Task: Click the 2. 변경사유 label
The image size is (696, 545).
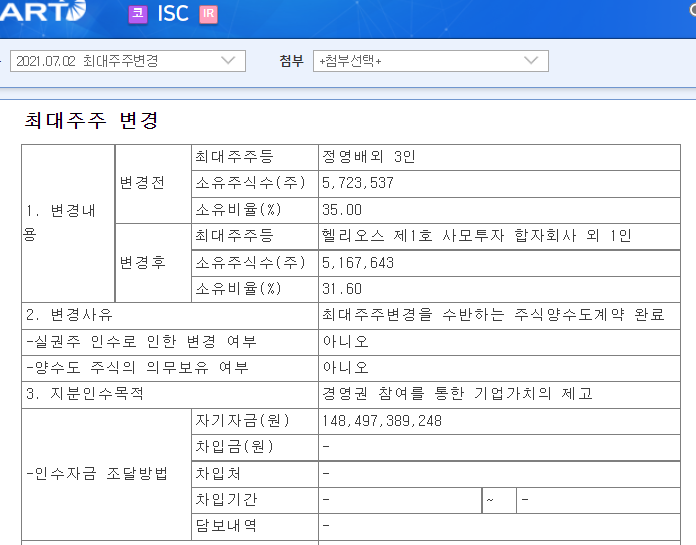Action: pyautogui.click(x=69, y=315)
